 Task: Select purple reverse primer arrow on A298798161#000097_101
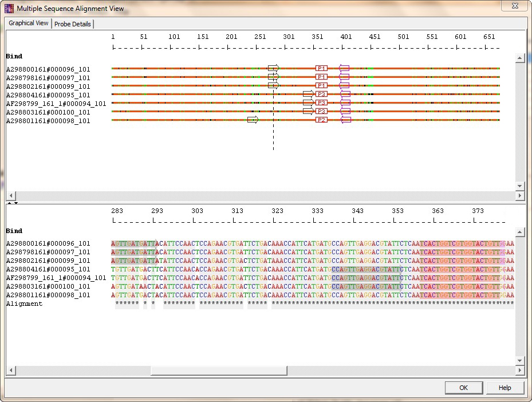[344, 77]
